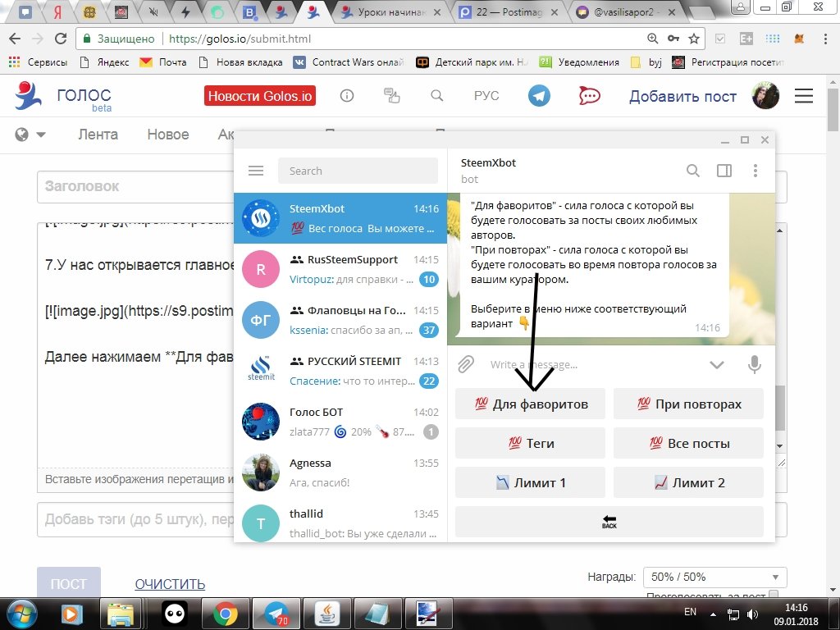Open the Golos info circle icon
The height and width of the screenshot is (630, 840).
347,96
